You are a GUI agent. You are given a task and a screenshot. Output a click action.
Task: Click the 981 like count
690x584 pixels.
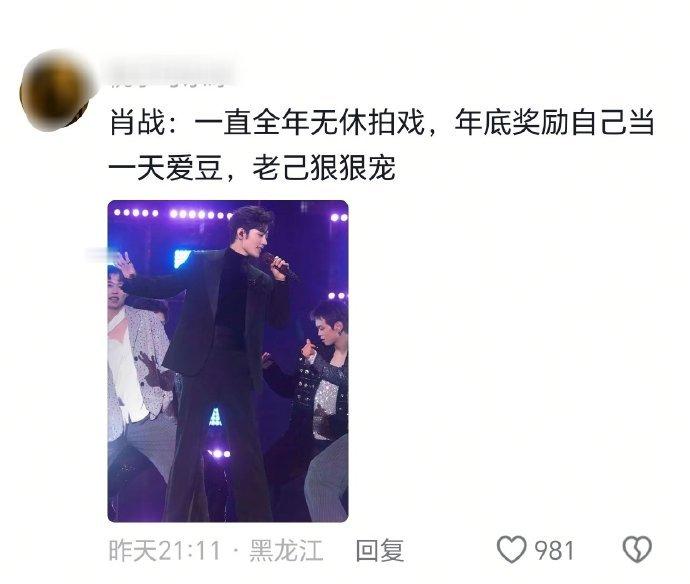554,551
